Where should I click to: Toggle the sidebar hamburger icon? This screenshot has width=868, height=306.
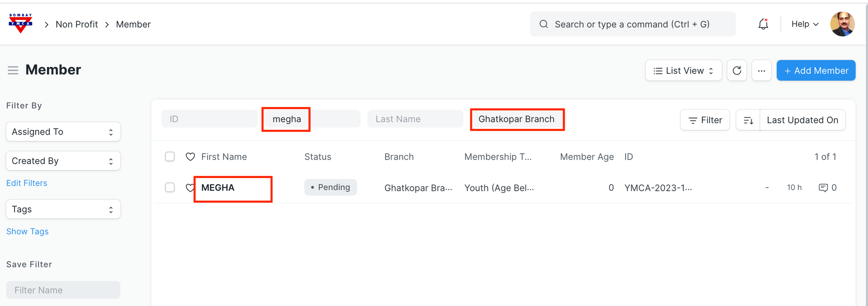point(13,70)
